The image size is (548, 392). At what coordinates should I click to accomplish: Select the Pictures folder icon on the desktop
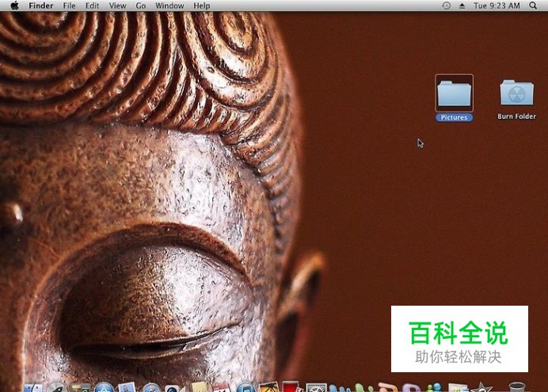pyautogui.click(x=454, y=93)
